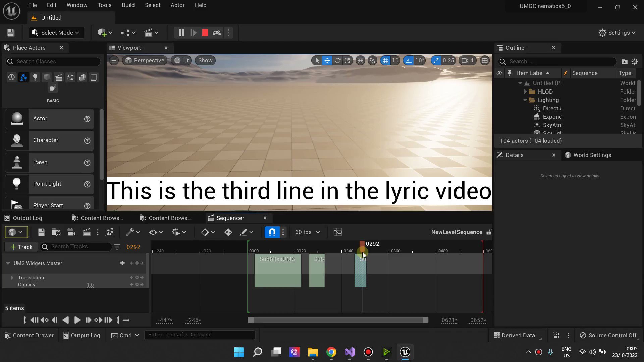Screen dimensions: 644x362
Task: Click the Sequencer timeline range scrollbar
Action: click(x=338, y=320)
